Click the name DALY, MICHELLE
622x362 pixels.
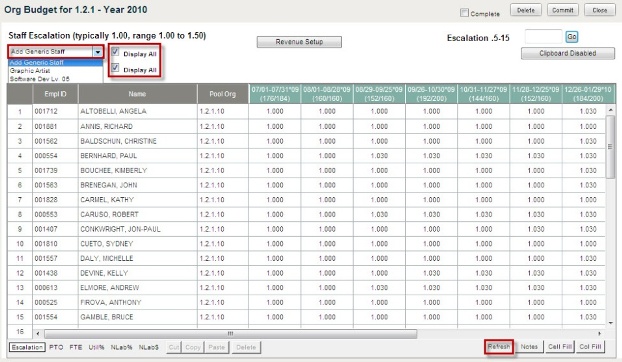pyautogui.click(x=107, y=259)
